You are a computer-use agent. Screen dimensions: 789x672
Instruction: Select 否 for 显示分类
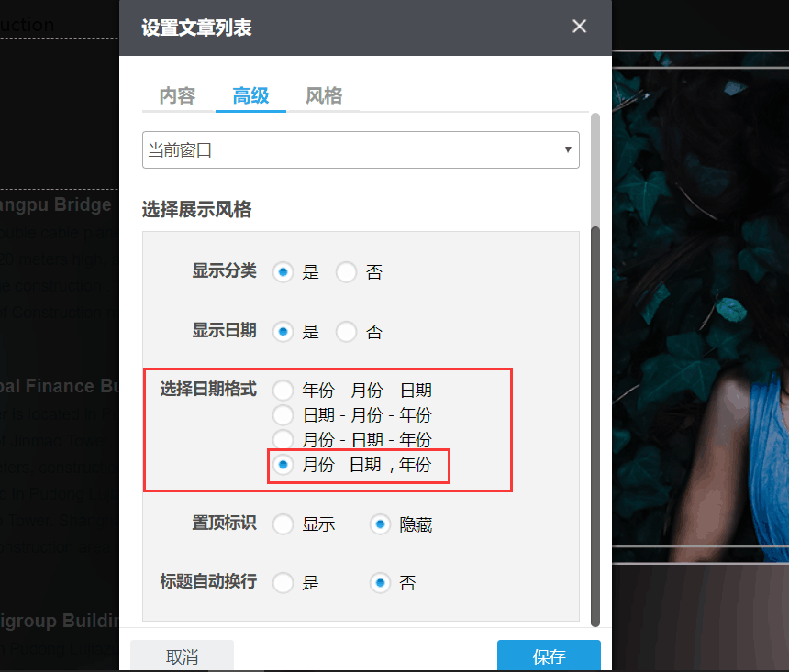click(x=345, y=271)
